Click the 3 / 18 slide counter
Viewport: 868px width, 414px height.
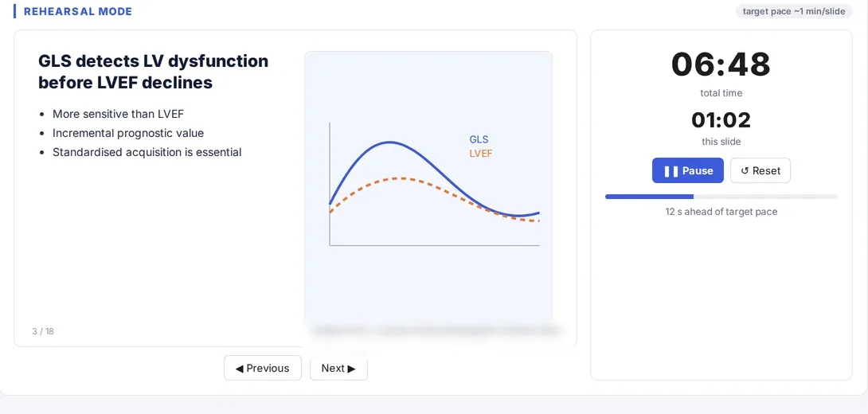[43, 331]
